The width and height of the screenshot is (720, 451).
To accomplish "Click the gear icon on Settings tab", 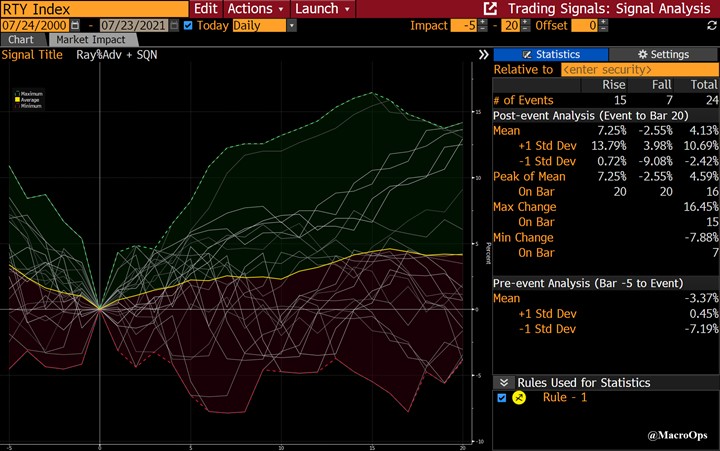I will coord(642,54).
